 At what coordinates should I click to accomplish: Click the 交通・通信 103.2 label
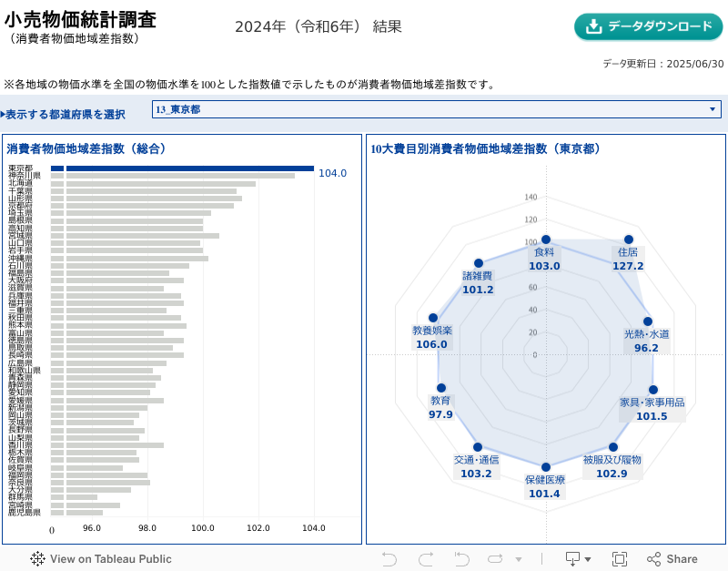(x=476, y=467)
